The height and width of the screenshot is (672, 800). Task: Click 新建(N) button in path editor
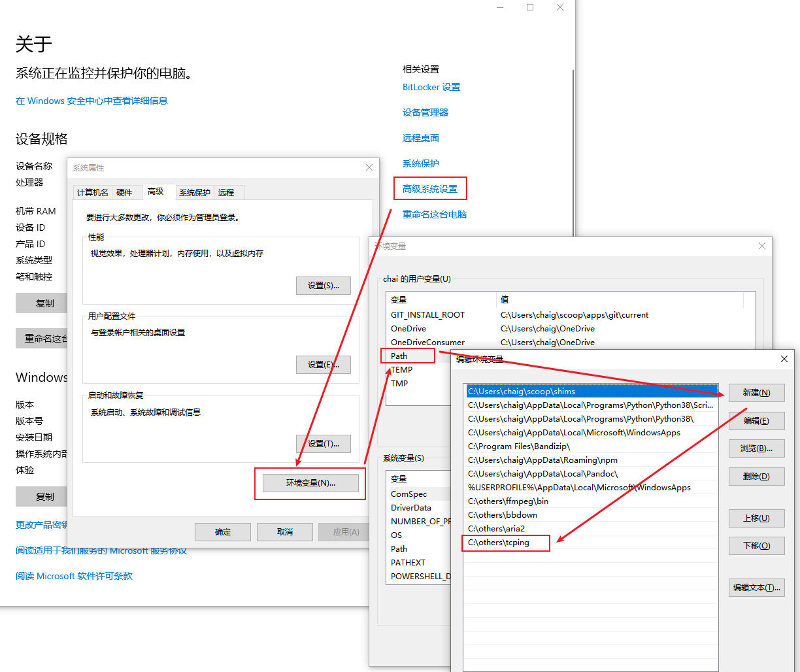pyautogui.click(x=756, y=393)
